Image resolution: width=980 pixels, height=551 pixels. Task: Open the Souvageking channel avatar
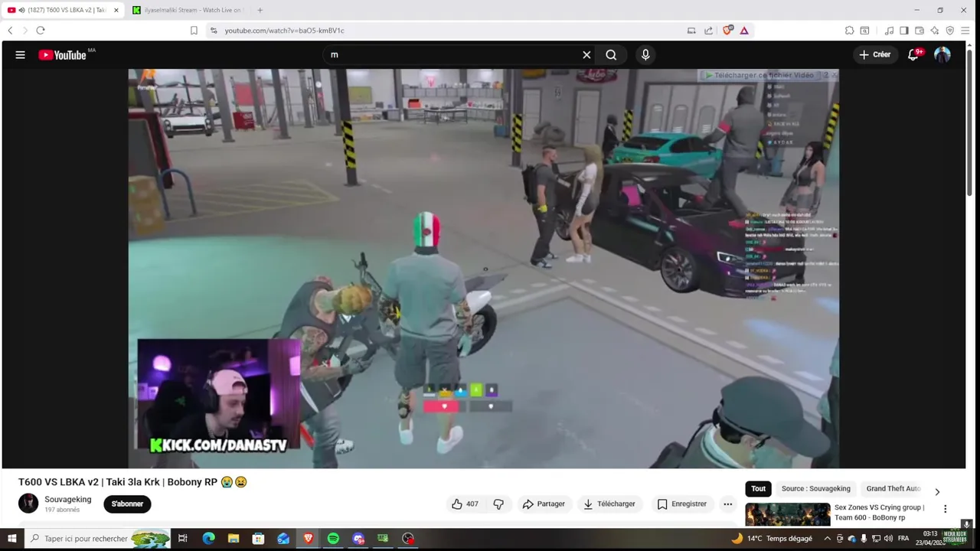tap(28, 503)
